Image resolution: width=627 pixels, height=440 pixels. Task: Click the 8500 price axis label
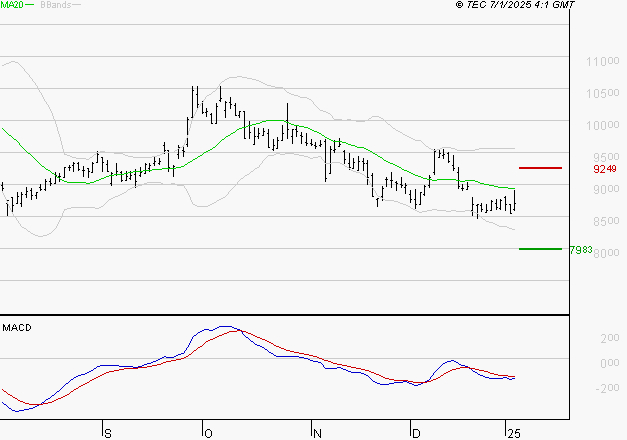tap(606, 221)
